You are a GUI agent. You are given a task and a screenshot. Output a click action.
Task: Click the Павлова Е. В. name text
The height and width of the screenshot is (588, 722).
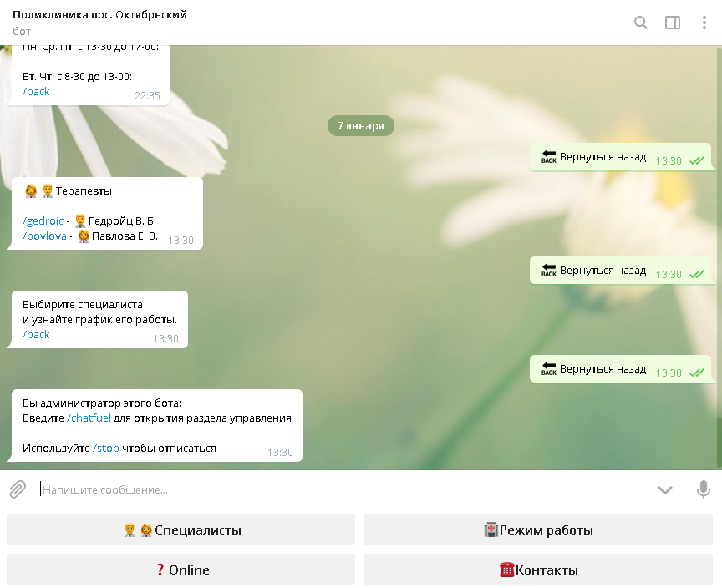[x=125, y=236]
